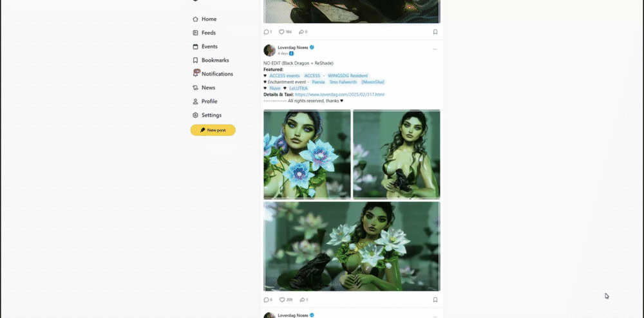
Task: Click the LeLUTKA tag link
Action: click(x=299, y=88)
